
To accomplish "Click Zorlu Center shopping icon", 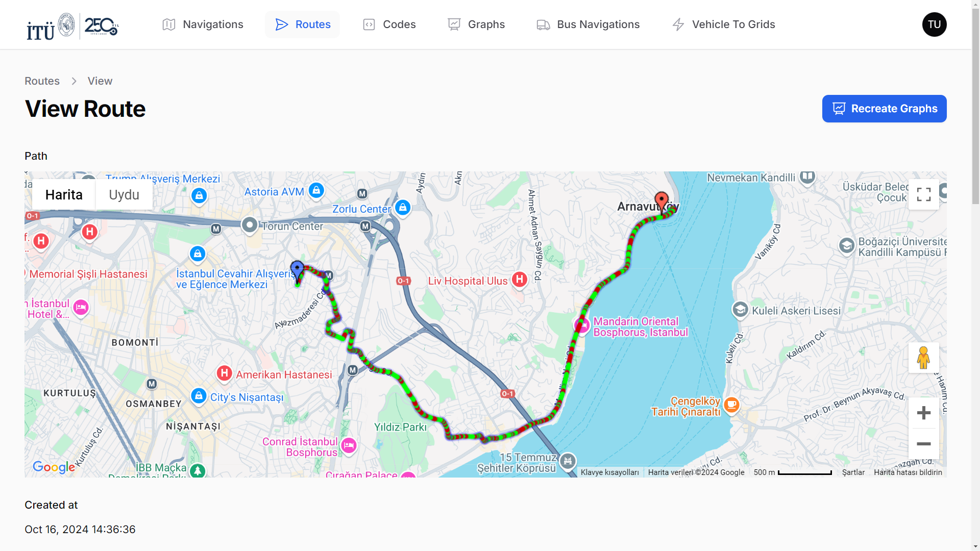I will click(403, 207).
